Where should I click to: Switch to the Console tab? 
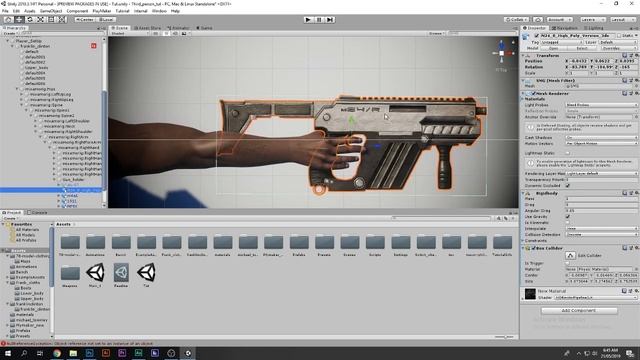pyautogui.click(x=37, y=213)
